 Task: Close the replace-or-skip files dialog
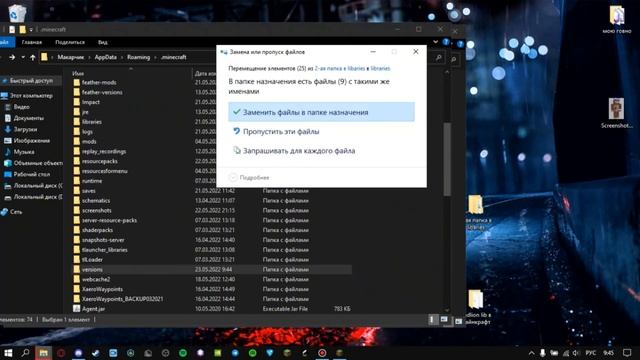click(x=416, y=52)
